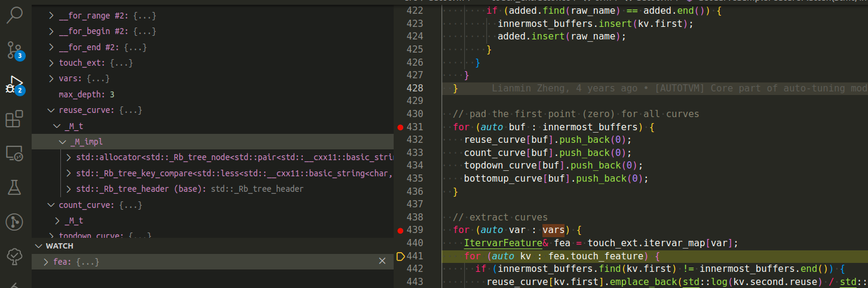The width and height of the screenshot is (868, 288).
Task: Open the Run and Debug view
Action: [15, 84]
